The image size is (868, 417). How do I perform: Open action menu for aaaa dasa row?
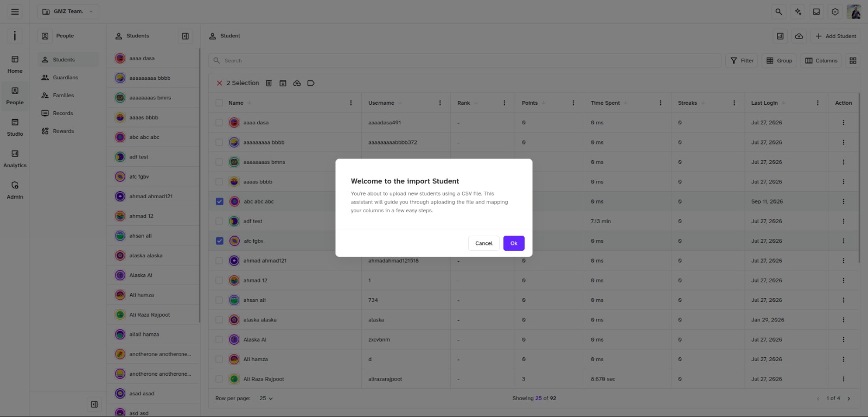843,123
